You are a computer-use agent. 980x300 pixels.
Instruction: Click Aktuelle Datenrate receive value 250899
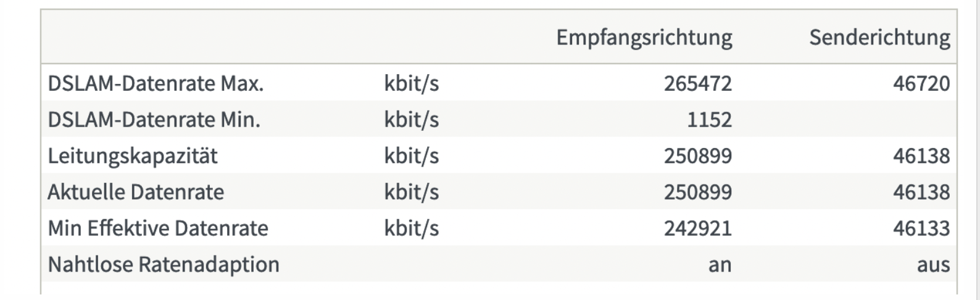(x=698, y=192)
